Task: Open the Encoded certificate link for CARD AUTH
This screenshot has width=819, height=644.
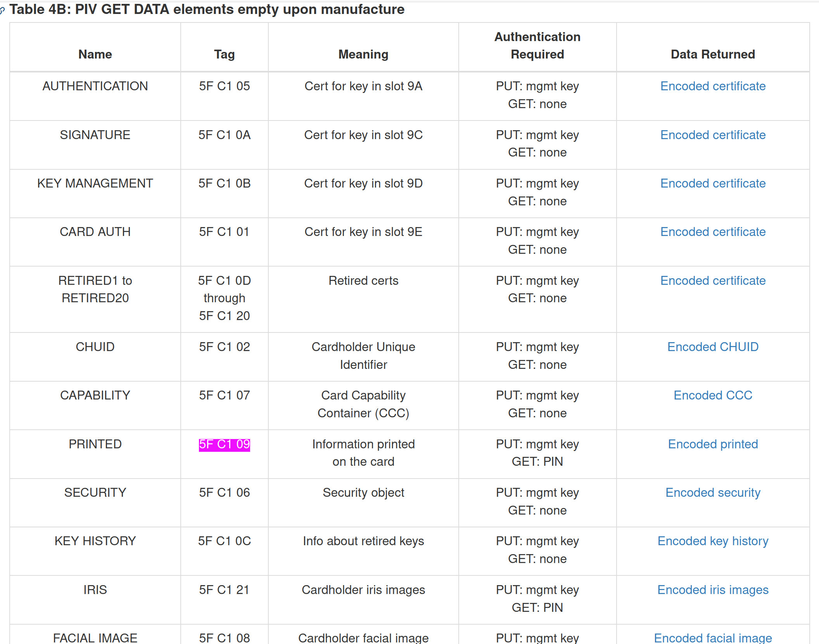Action: click(x=713, y=232)
